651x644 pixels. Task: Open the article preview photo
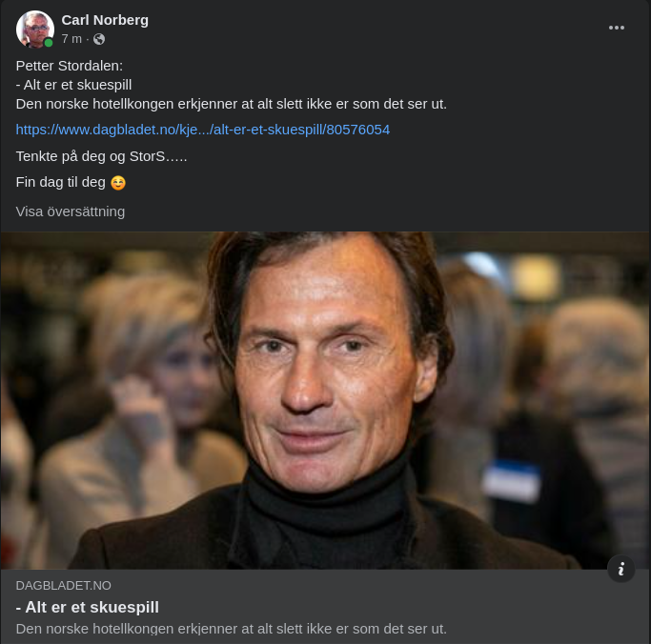(325, 400)
